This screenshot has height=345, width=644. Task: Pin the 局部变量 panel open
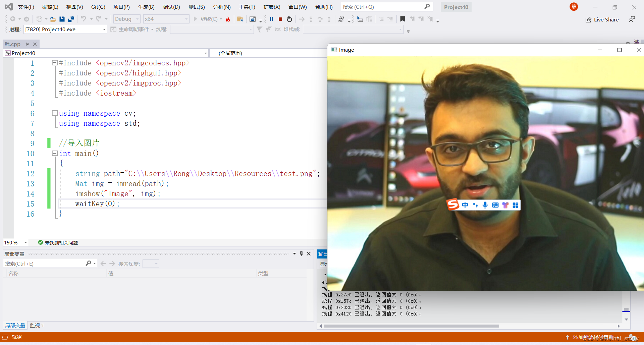point(301,253)
